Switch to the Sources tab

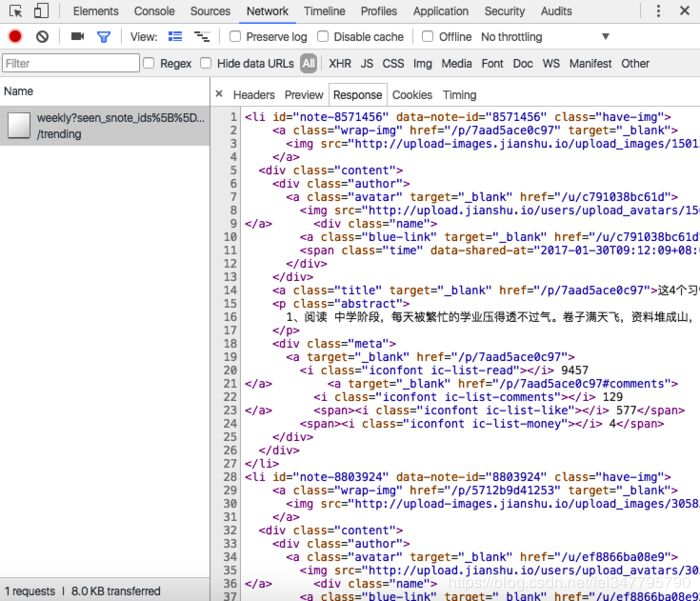pos(210,11)
